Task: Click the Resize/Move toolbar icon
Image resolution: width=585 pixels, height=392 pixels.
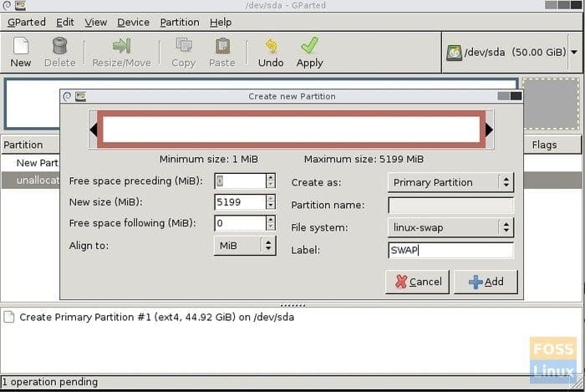Action: 122,46
